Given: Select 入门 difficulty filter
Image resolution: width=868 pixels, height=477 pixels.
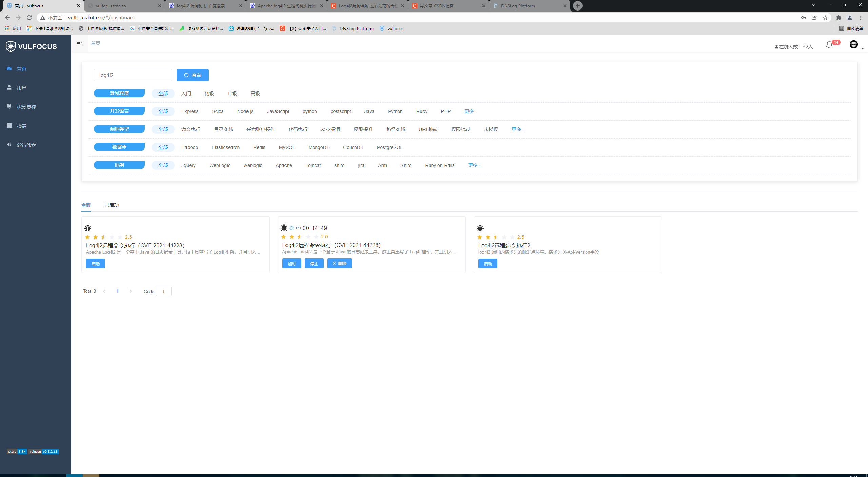Looking at the screenshot, I should [186, 94].
